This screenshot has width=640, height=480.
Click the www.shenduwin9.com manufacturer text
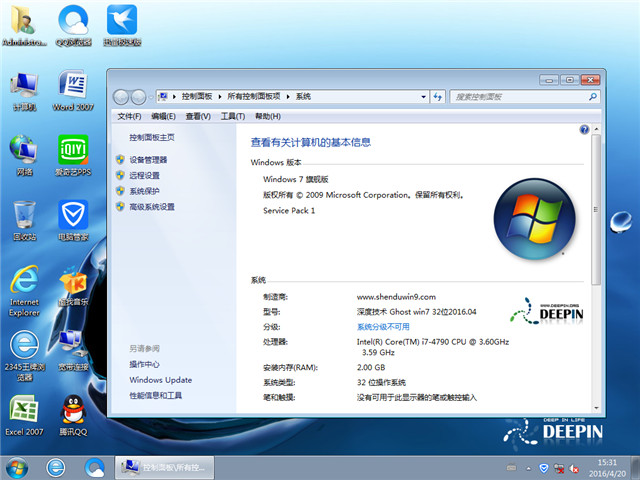pyautogui.click(x=396, y=297)
